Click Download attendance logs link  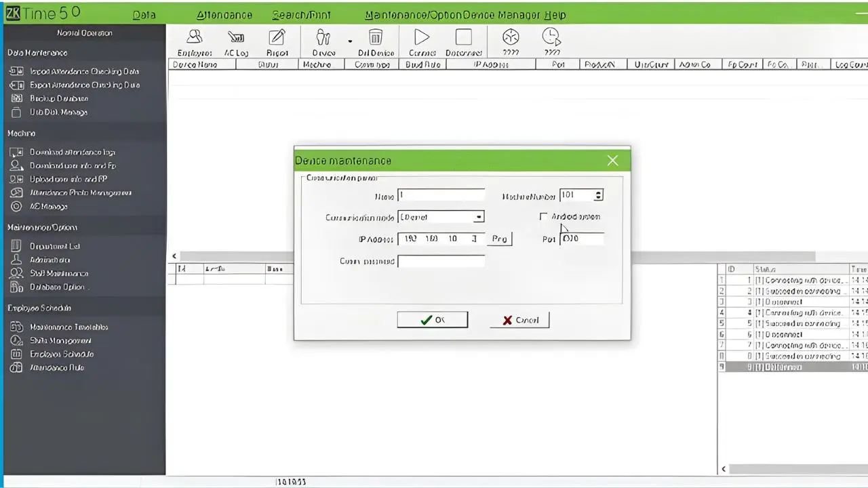tap(73, 152)
